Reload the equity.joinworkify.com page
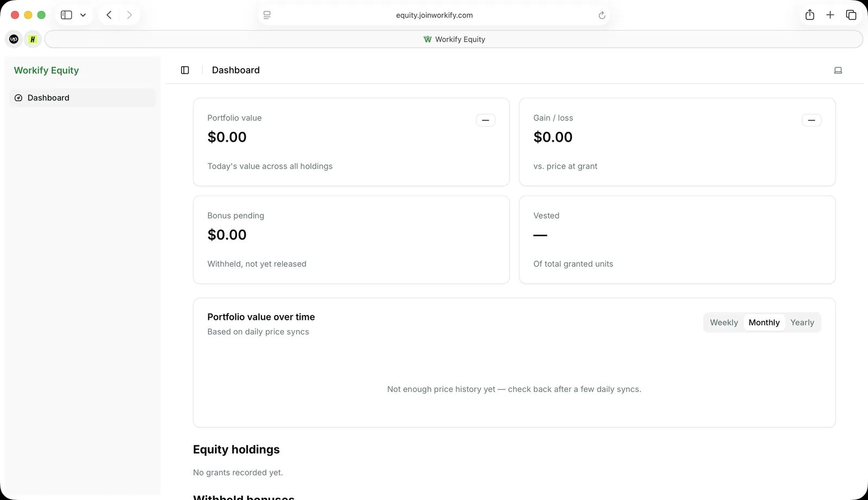The width and height of the screenshot is (868, 500). coord(602,15)
